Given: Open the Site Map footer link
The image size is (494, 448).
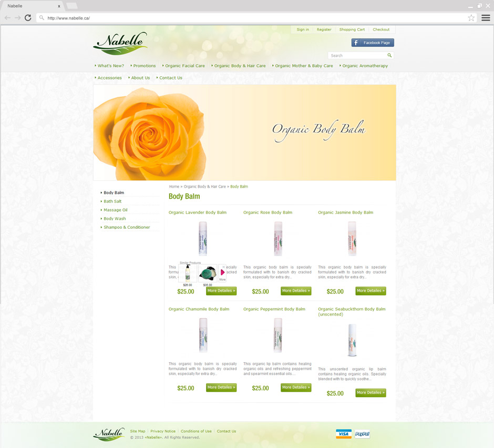Looking at the screenshot, I should click(138, 431).
